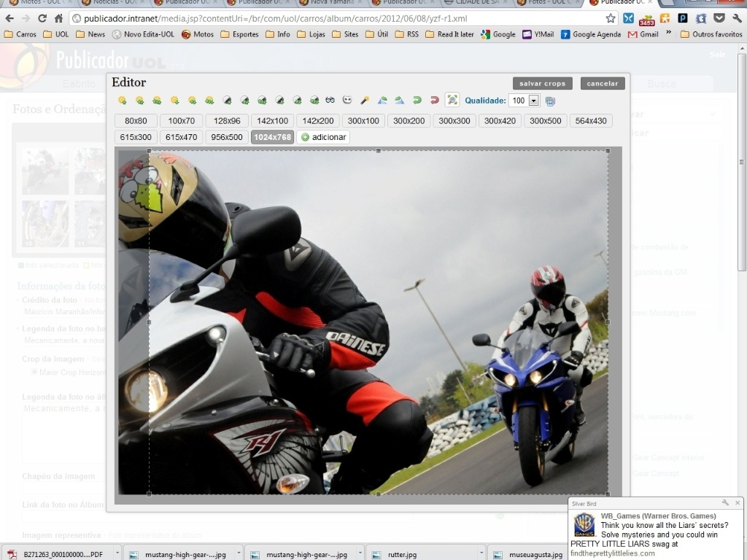Click the red undo arrow icon

(434, 101)
